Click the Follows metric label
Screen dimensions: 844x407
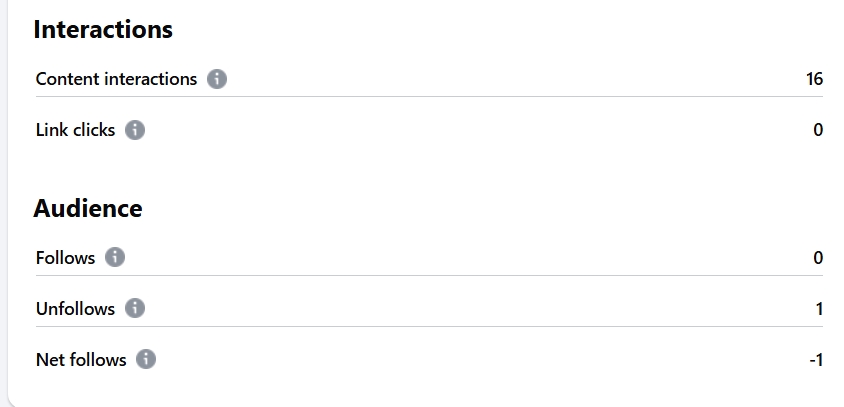(x=65, y=258)
